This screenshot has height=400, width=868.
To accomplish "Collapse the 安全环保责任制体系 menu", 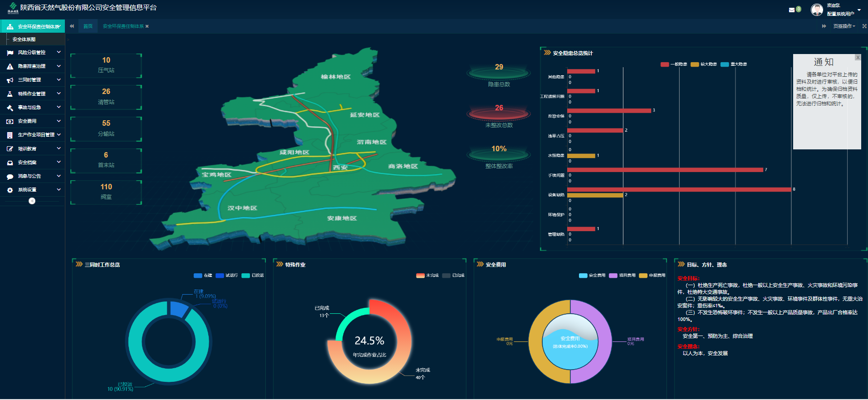I will (32, 27).
